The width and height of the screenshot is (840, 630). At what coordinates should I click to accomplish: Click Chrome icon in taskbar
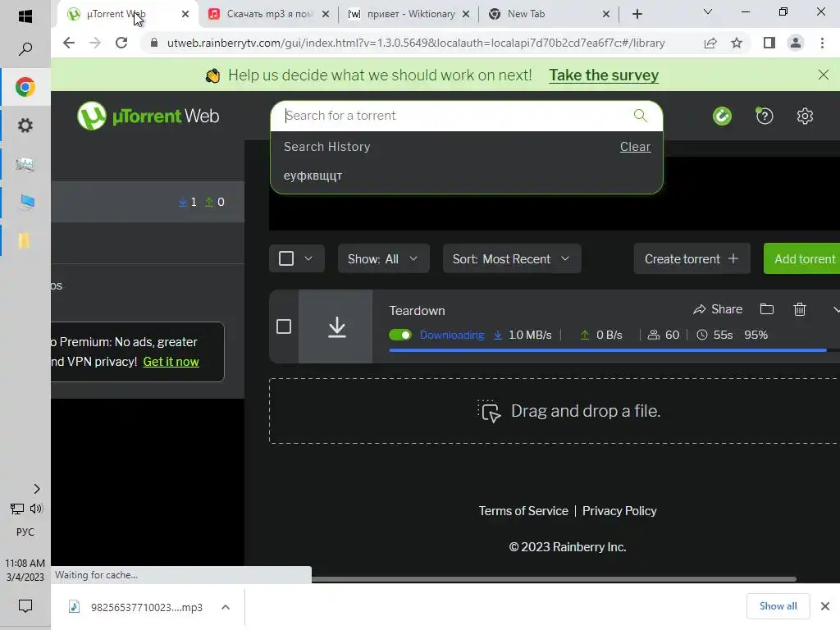pyautogui.click(x=25, y=87)
